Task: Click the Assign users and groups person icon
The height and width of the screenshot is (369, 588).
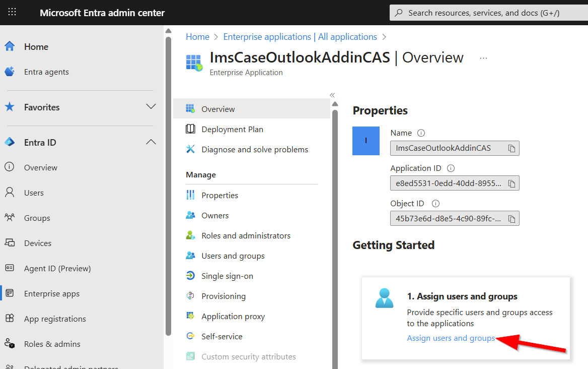Action: tap(385, 298)
